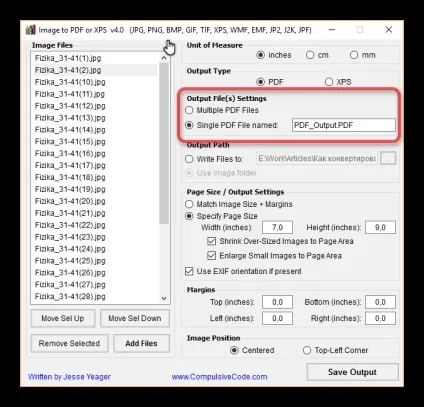Choose XPS output type

[329, 82]
